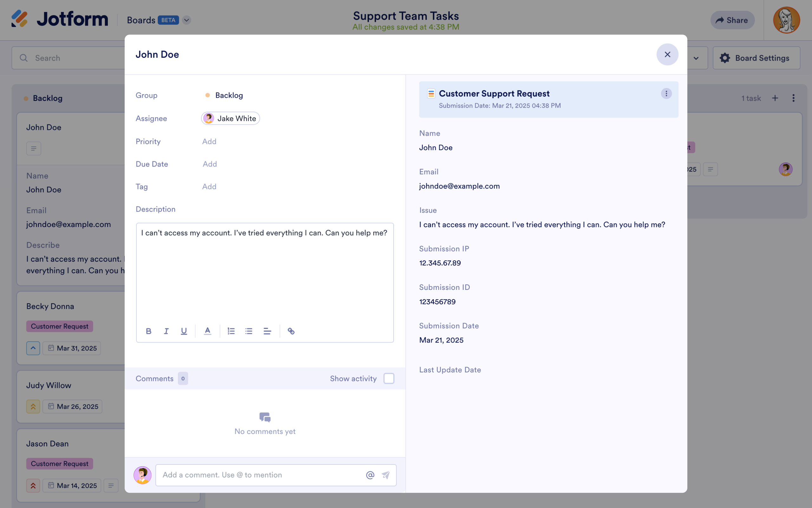
Task: Click the @ mention icon in comment box
Action: click(370, 475)
